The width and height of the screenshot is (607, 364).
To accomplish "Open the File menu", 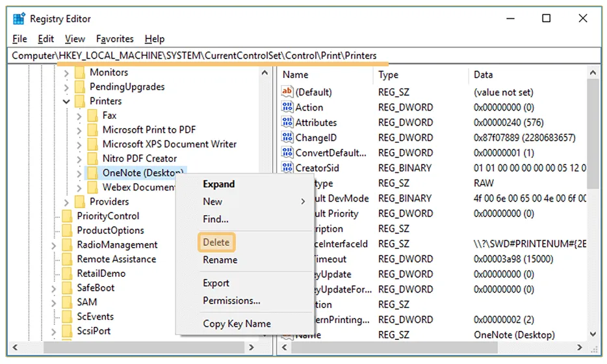I will click(x=19, y=39).
